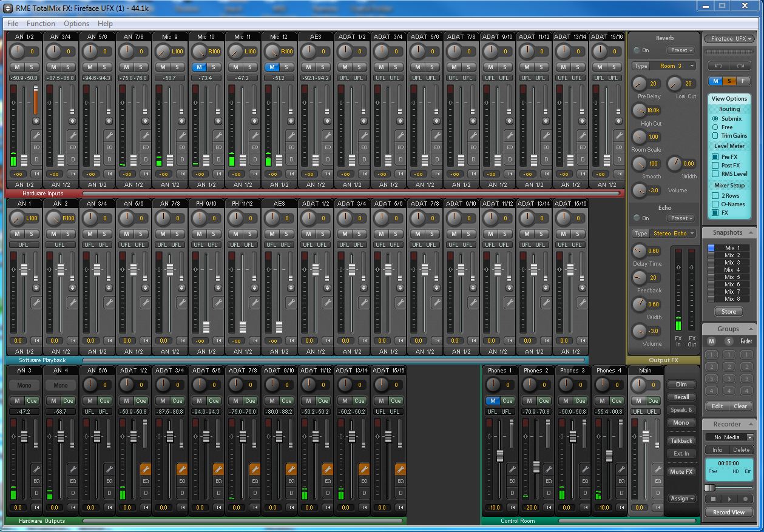
Task: Click Main output volume fader
Action: click(x=646, y=436)
